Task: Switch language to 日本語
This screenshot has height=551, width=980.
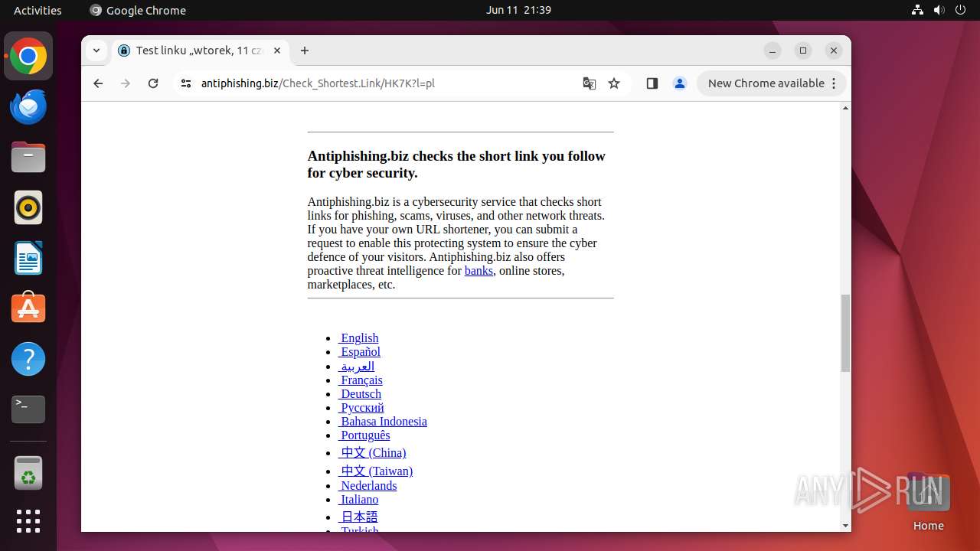Action: coord(358,517)
